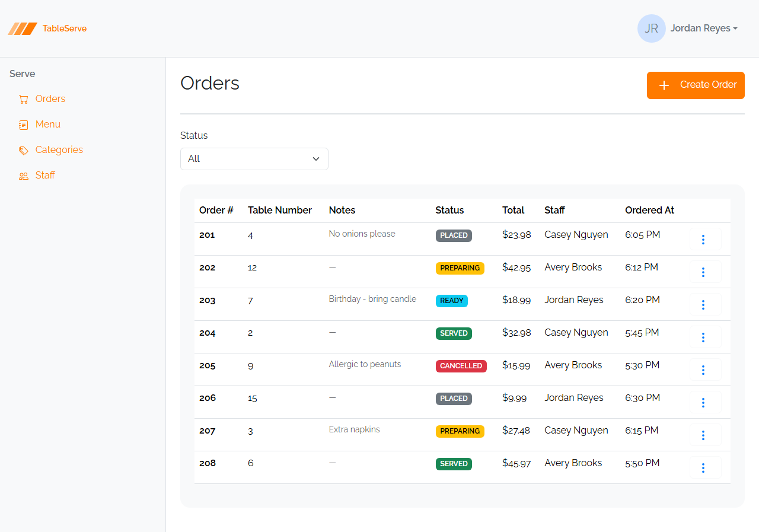Viewport: 759px width, 532px height.
Task: Click the PREPARING badge for order 202
Action: pyautogui.click(x=460, y=268)
